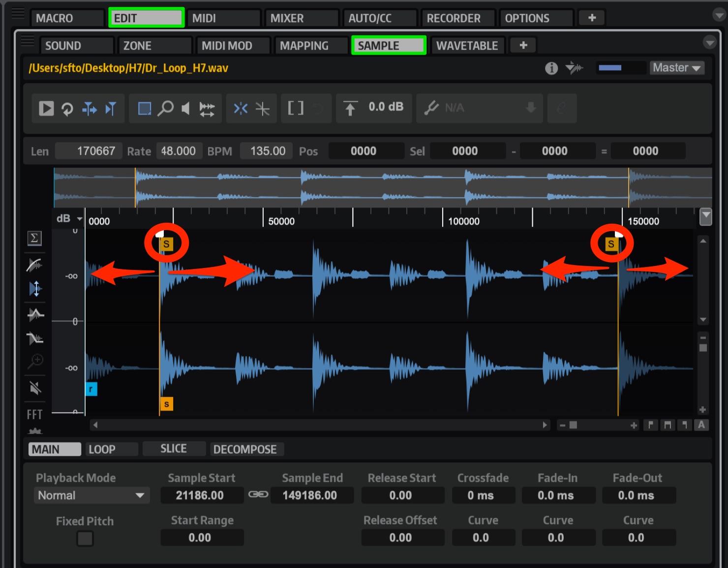Click the Trim Sample brackets icon
Viewport: 728px width, 568px height.
(x=296, y=108)
